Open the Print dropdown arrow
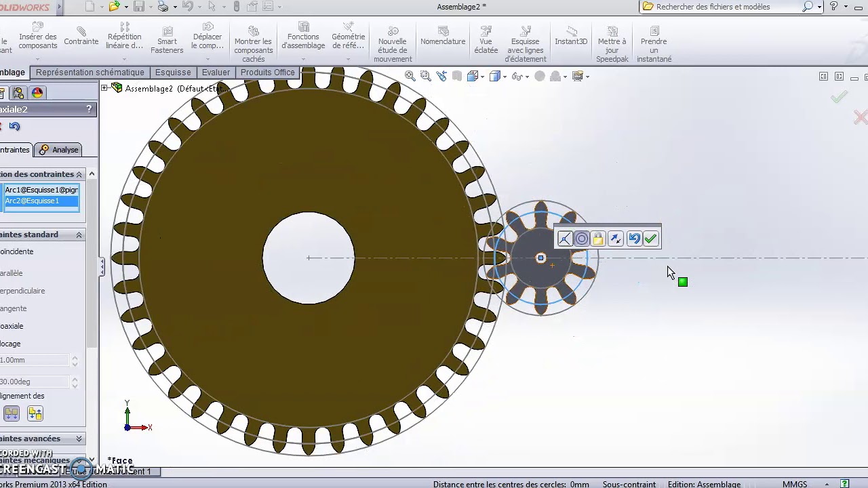This screenshot has height=488, width=868. 174,7
